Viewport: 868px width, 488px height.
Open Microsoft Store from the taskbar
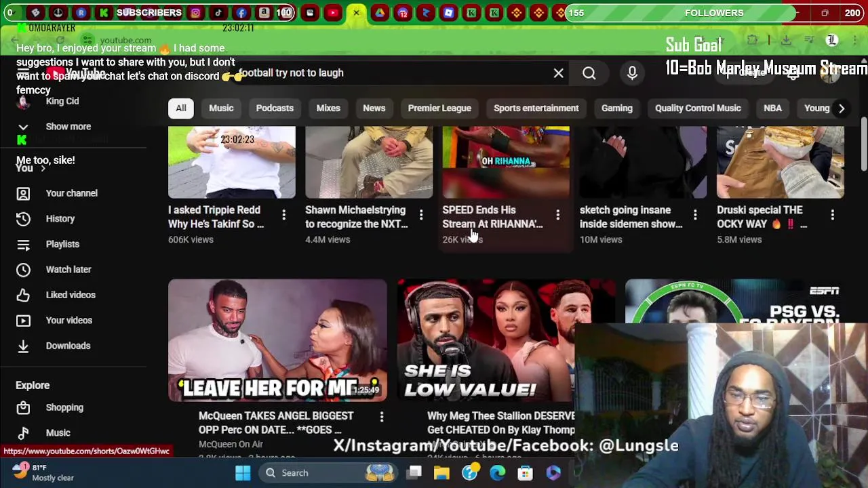click(526, 473)
